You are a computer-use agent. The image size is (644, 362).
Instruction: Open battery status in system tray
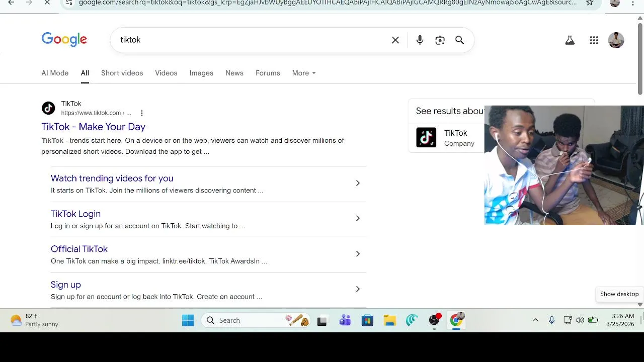pyautogui.click(x=593, y=320)
